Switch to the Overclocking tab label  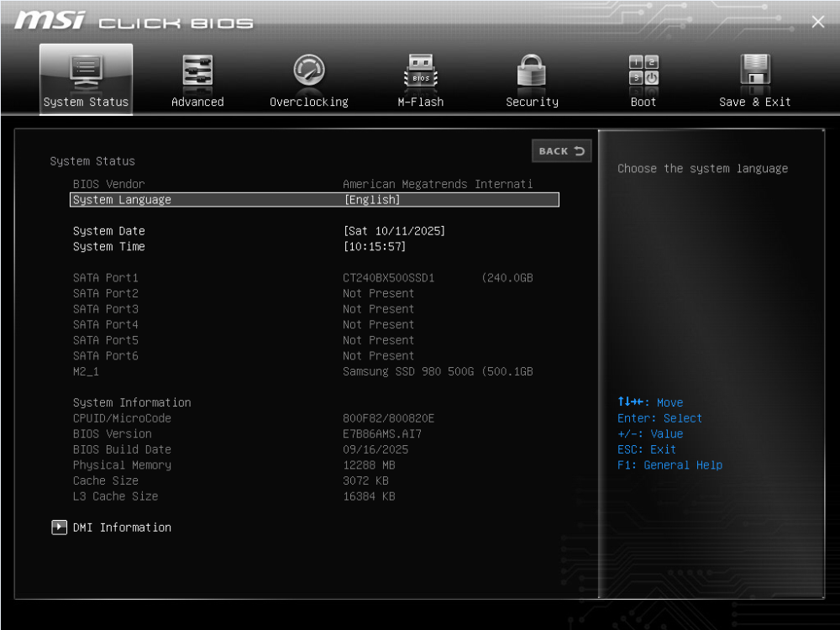coord(309,102)
